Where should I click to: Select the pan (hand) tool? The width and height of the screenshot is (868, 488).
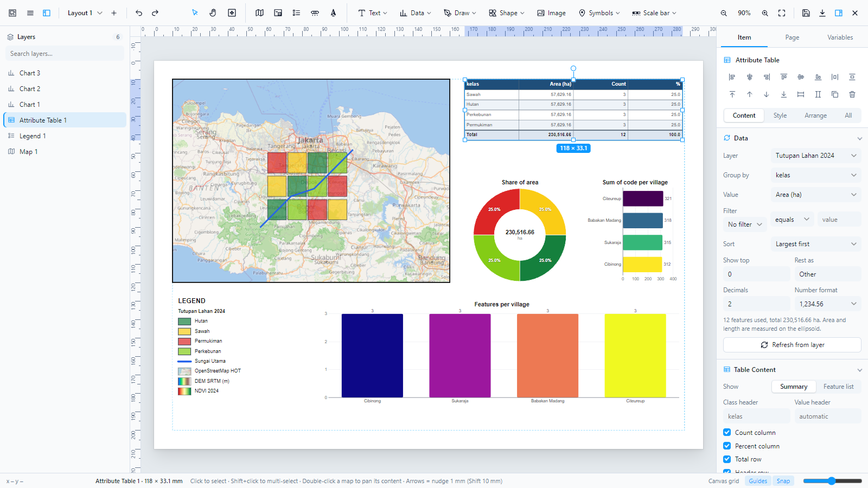213,13
